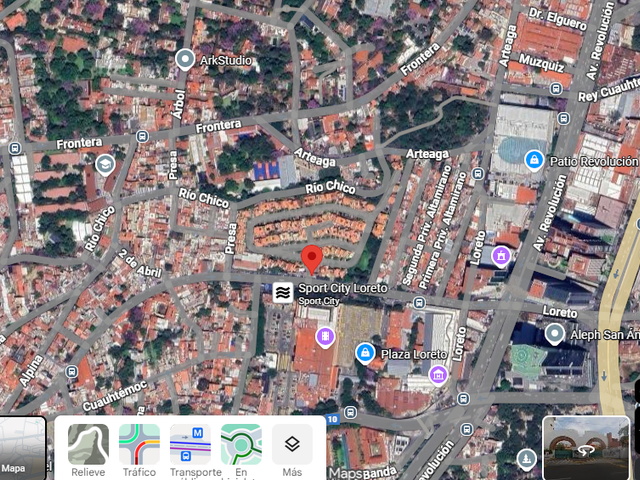Select the purple museum icon below Plaza Loreto
This screenshot has height=480, width=640.
(x=438, y=374)
